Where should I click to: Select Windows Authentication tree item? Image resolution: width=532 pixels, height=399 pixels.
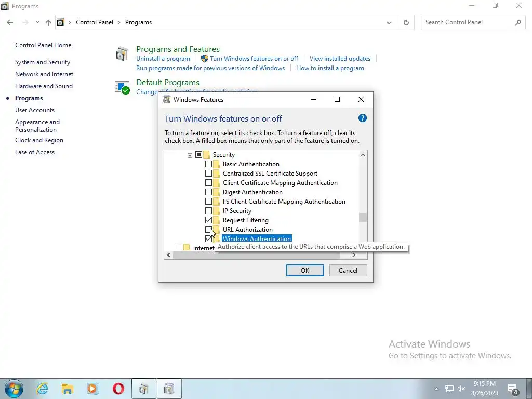click(257, 238)
